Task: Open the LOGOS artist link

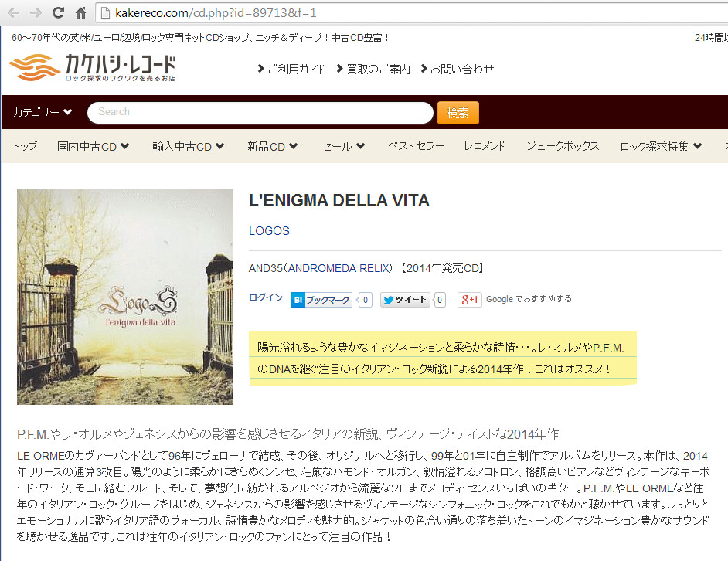Action: (269, 231)
